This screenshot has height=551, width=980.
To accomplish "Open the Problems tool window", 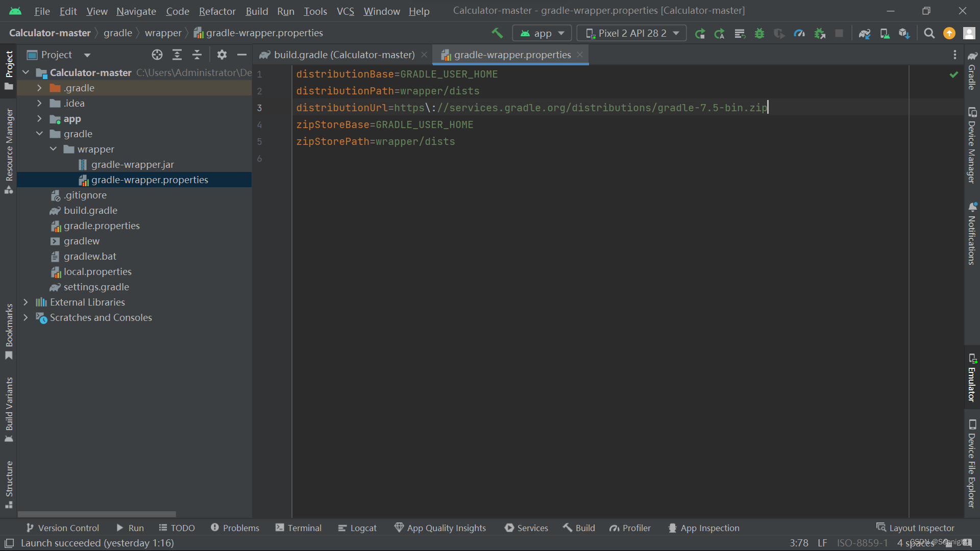I will [x=235, y=528].
